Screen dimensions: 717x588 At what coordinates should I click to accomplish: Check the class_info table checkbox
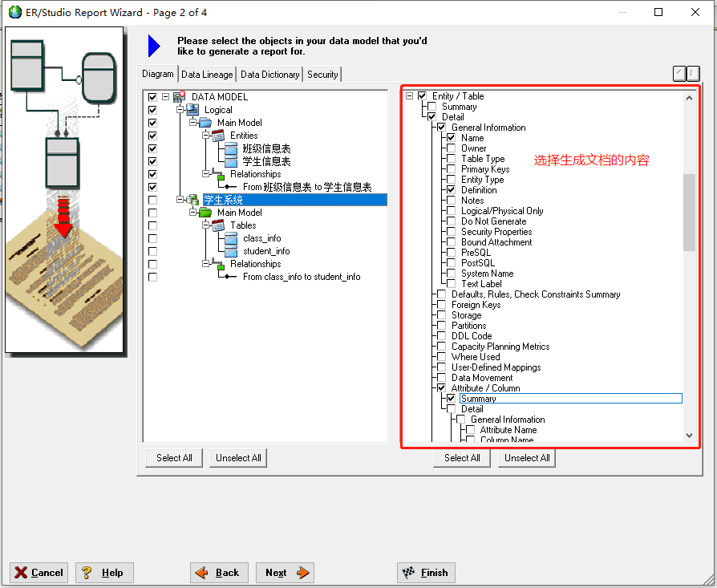pyautogui.click(x=152, y=238)
